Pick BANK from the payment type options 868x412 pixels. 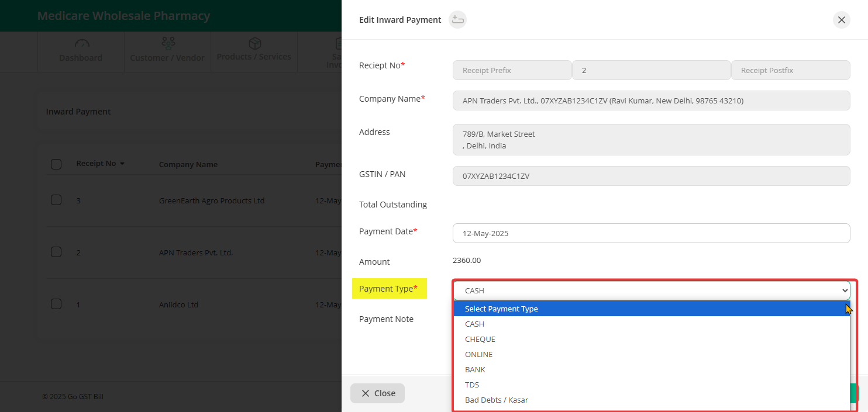475,369
